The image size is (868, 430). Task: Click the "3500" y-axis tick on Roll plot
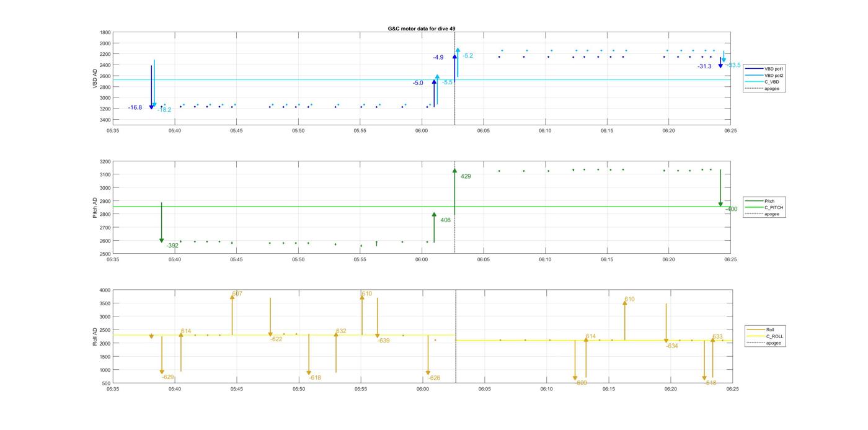point(105,303)
